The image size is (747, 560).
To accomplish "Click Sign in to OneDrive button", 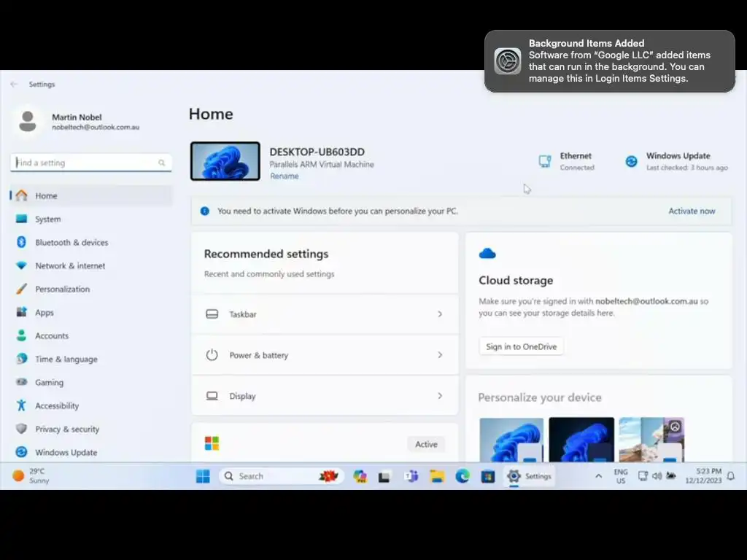I will (x=521, y=346).
